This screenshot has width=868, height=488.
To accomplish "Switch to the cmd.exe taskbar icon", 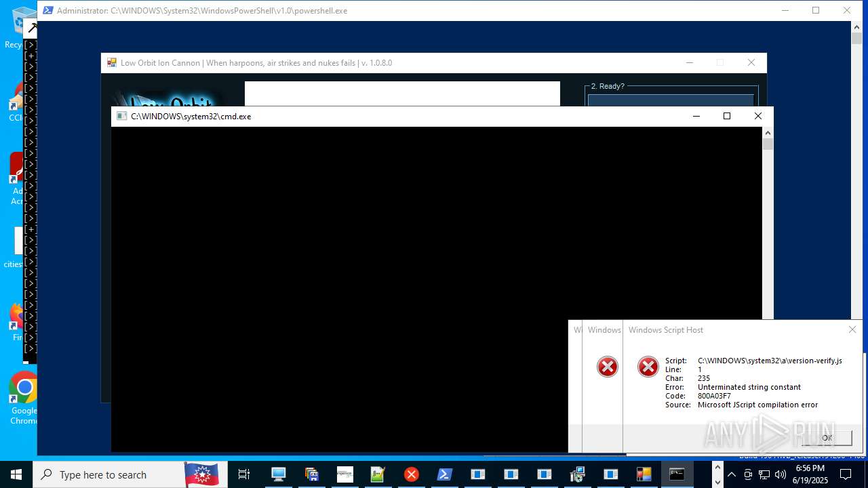I will tap(677, 474).
